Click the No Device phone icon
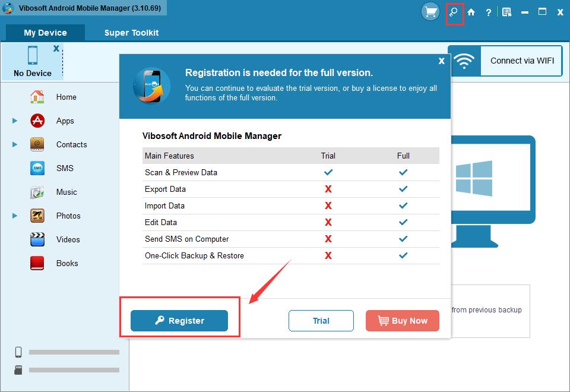 coord(32,55)
